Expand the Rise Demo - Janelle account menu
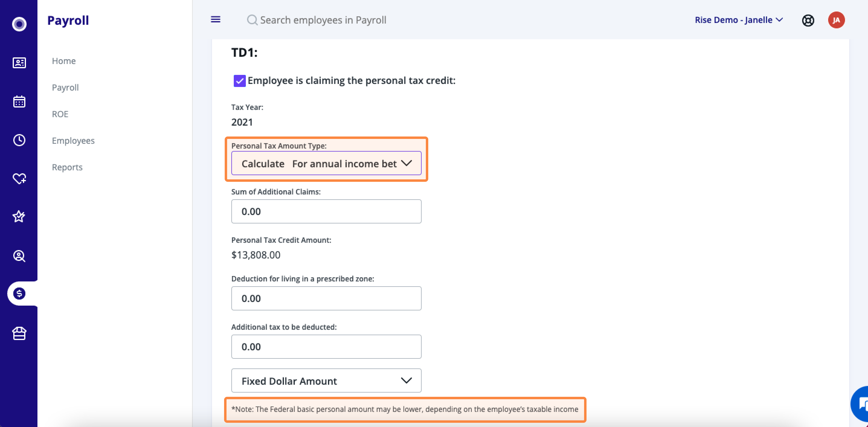 click(x=739, y=20)
